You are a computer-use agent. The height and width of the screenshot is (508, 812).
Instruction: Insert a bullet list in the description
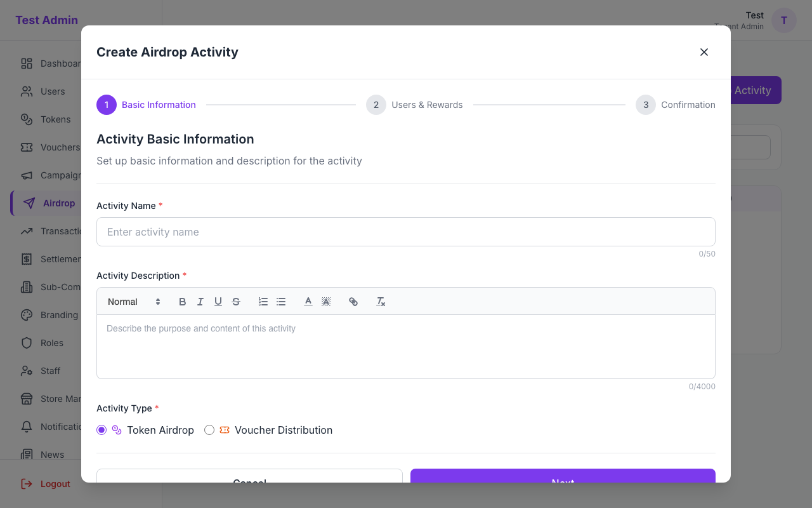point(281,302)
